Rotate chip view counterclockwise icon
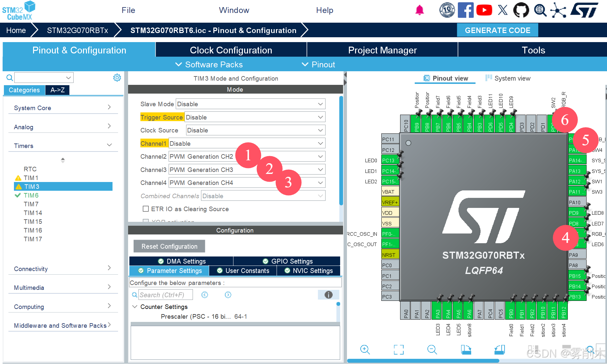Screen dimensions: 607x364 (500, 349)
